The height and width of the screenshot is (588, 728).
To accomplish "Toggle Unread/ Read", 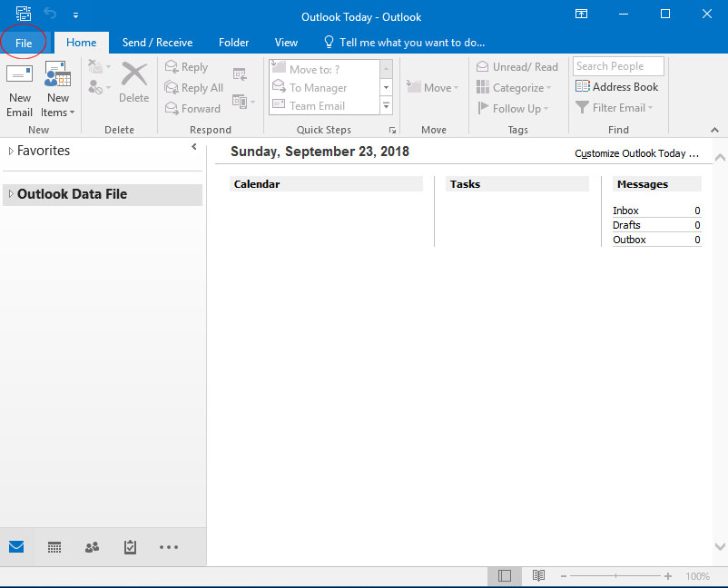I will [x=517, y=67].
